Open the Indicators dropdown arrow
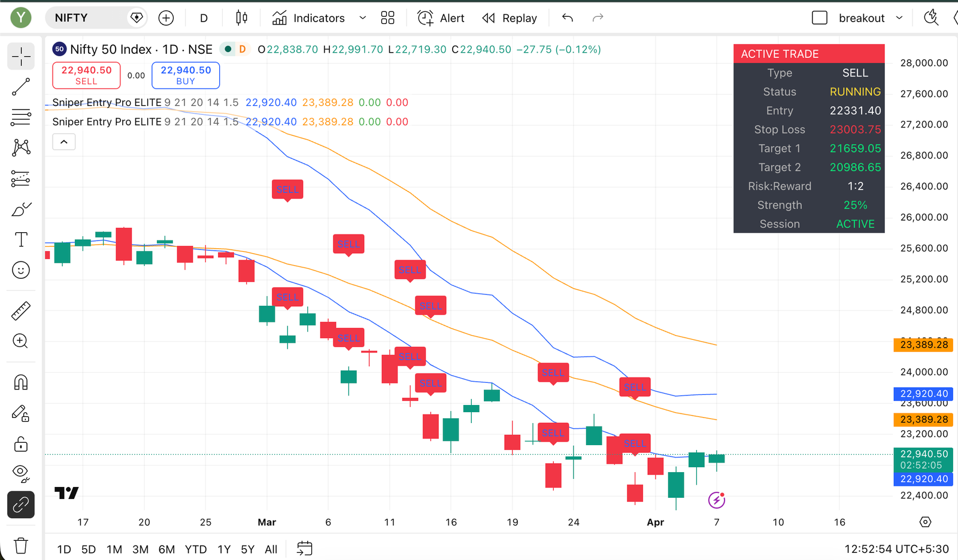Image resolution: width=958 pixels, height=560 pixels. tap(363, 17)
